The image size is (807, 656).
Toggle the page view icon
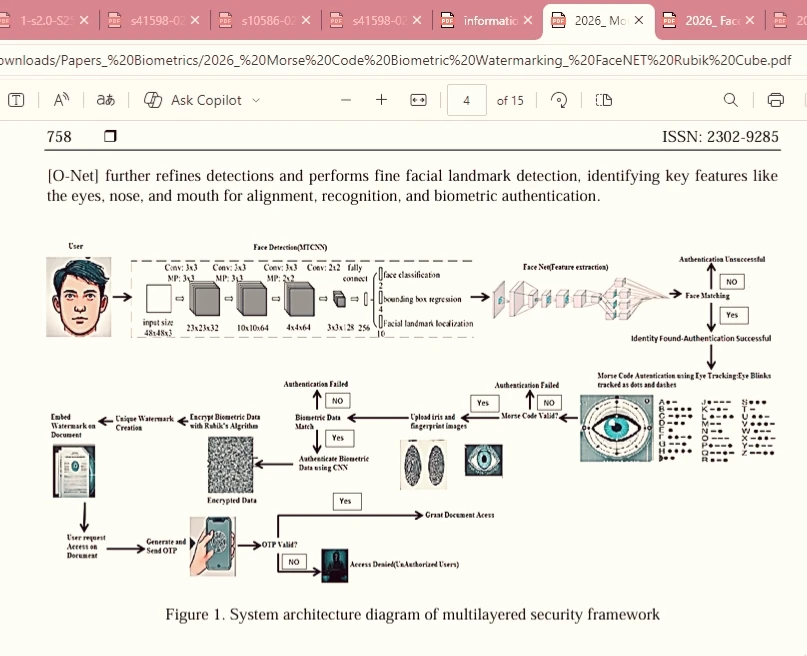click(604, 100)
